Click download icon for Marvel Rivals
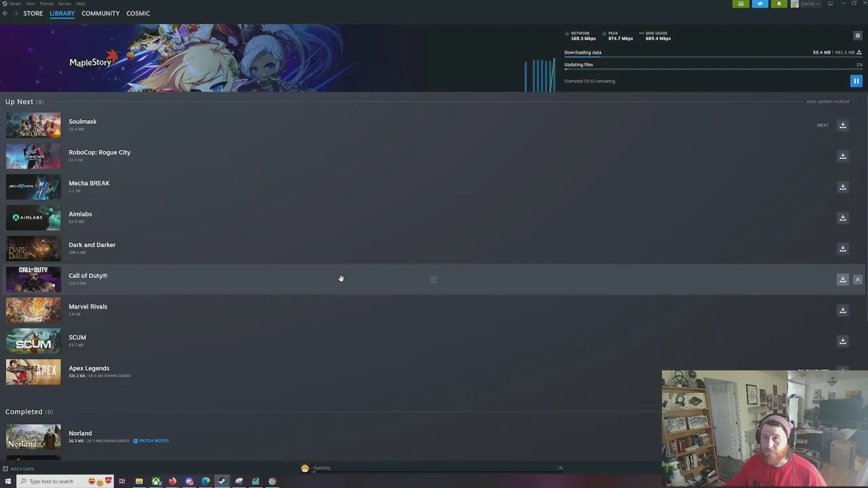Image resolution: width=868 pixels, height=488 pixels. (843, 310)
